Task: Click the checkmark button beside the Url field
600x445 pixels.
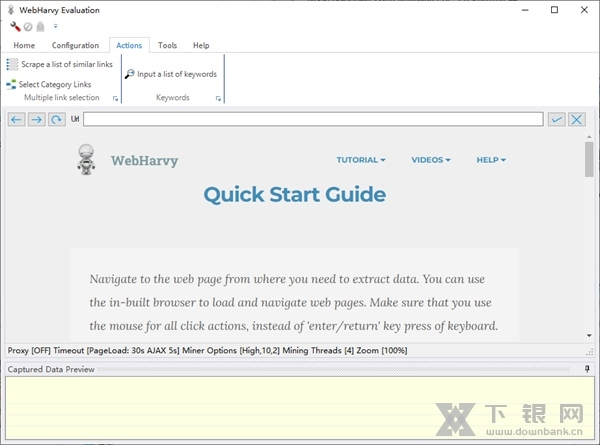Action: pos(557,119)
